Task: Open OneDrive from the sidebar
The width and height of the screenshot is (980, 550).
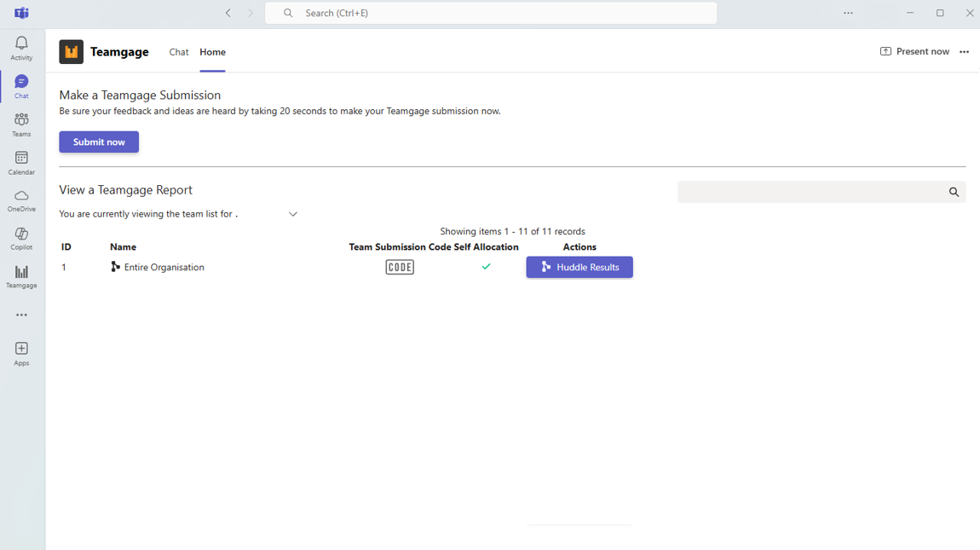Action: (x=21, y=200)
